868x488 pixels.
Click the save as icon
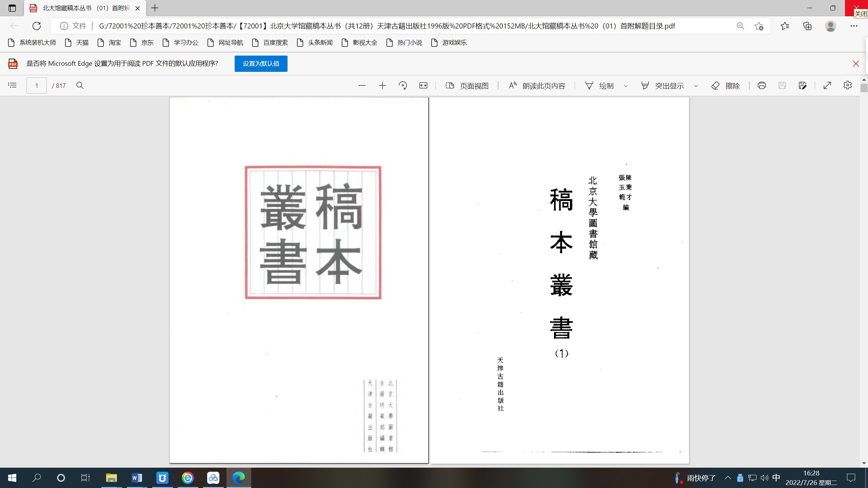[x=803, y=85]
